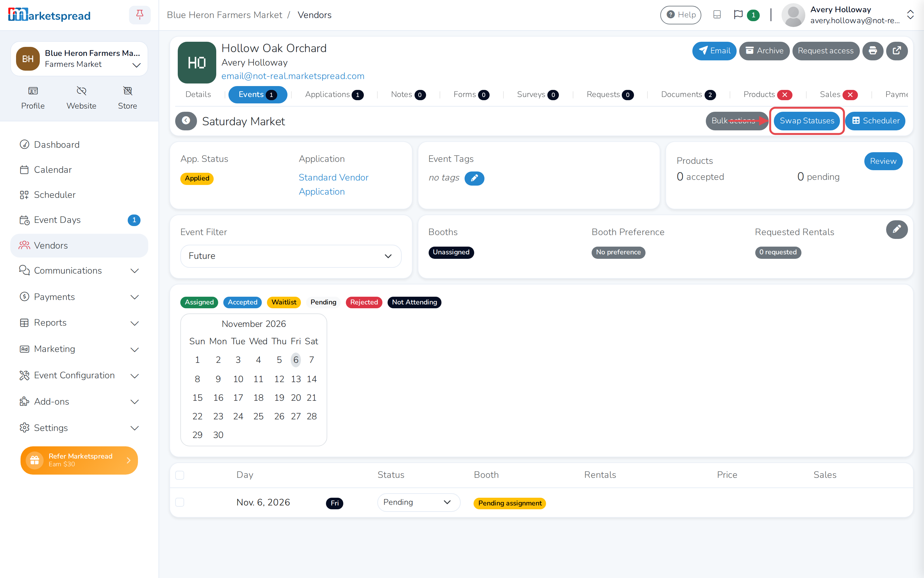This screenshot has height=578, width=924.
Task: Open the Profile icon shortcut
Action: coord(33,98)
